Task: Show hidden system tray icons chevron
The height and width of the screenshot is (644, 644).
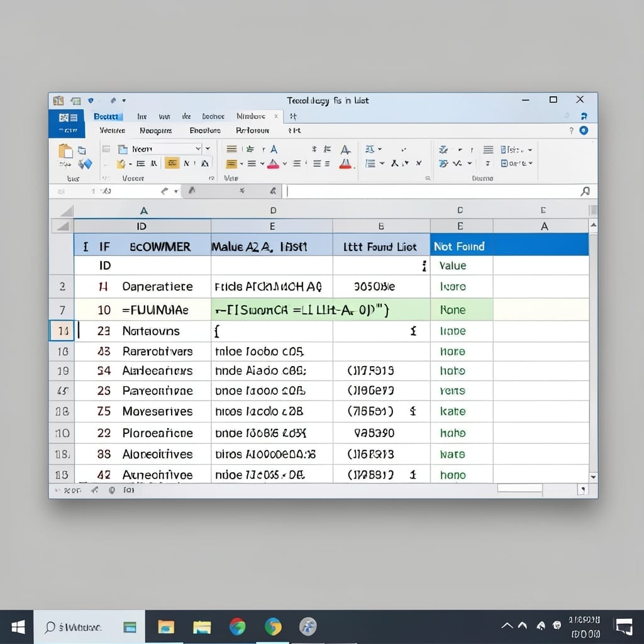Action: (x=508, y=626)
